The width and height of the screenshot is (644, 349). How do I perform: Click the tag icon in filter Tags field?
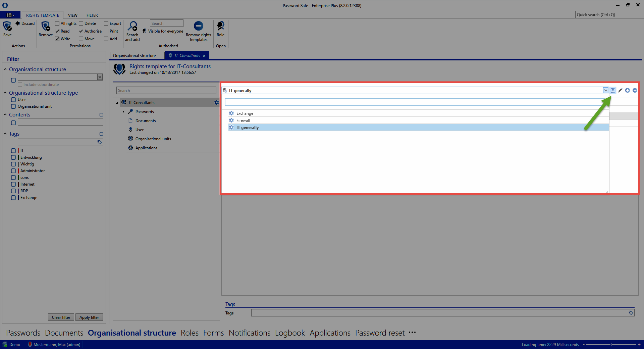click(x=99, y=142)
